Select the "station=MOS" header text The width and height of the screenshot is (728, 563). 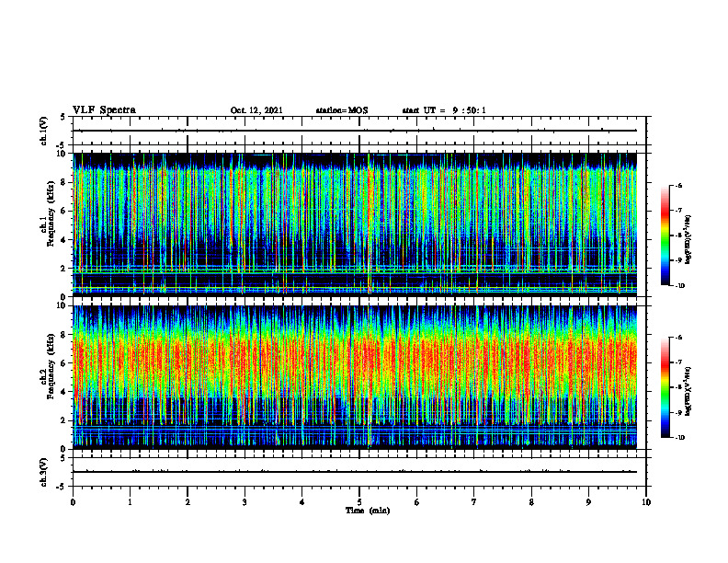point(342,110)
